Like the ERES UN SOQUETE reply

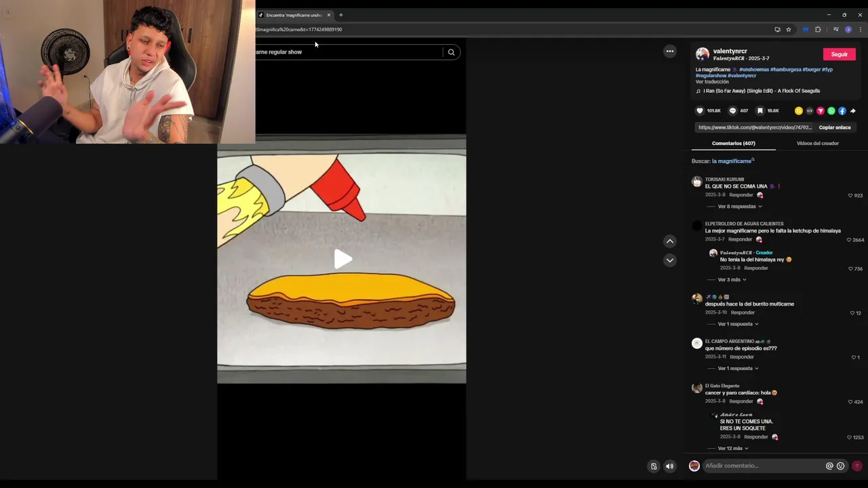[849, 437]
